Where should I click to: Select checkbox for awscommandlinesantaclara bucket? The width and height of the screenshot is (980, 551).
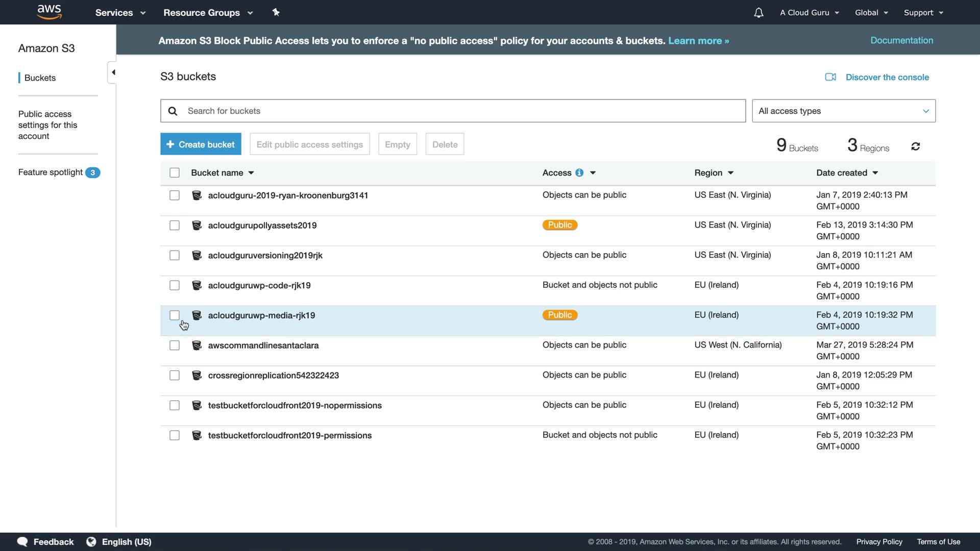175,345
